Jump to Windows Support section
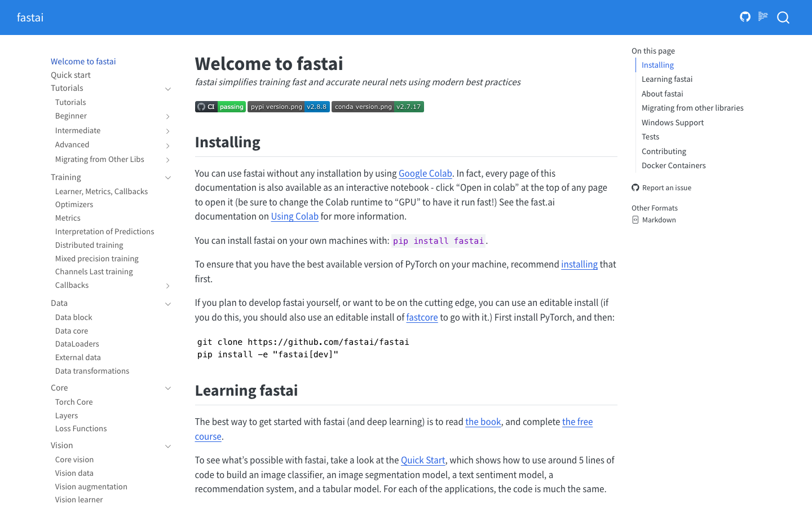The width and height of the screenshot is (812, 508). pos(673,122)
